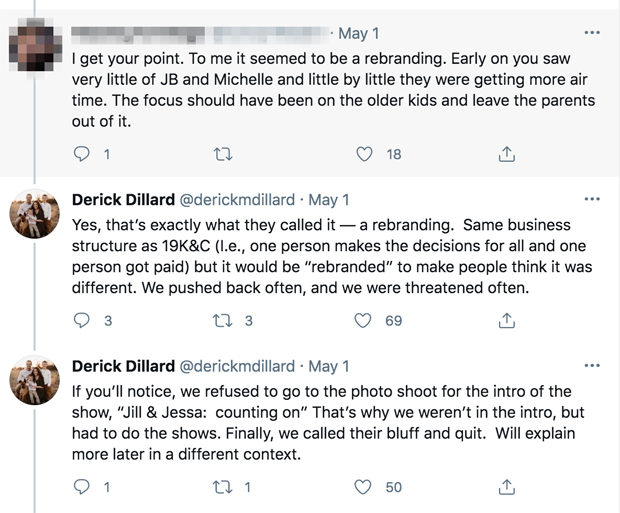Like the tweet with 50 likes

363,487
